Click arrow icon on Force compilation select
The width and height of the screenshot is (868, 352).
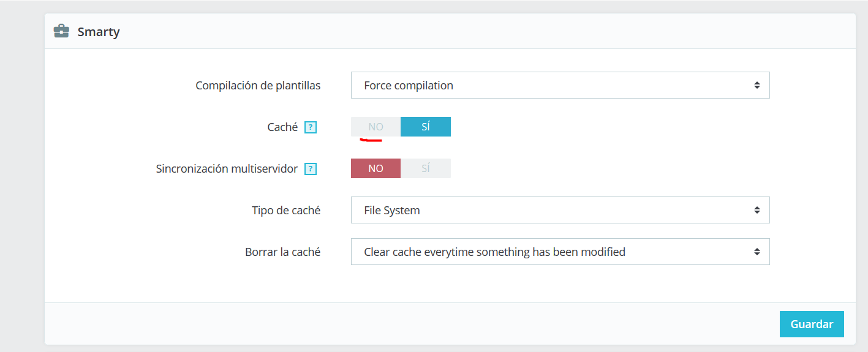coord(757,85)
